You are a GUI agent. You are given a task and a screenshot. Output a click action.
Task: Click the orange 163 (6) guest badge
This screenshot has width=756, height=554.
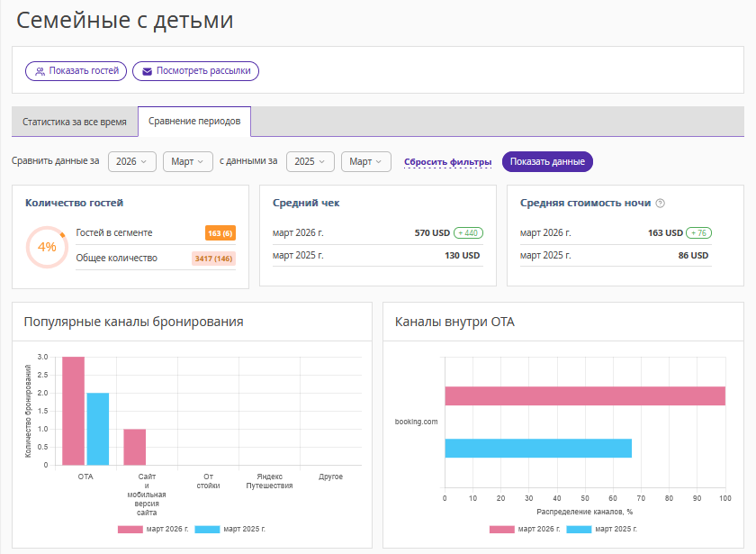(220, 233)
